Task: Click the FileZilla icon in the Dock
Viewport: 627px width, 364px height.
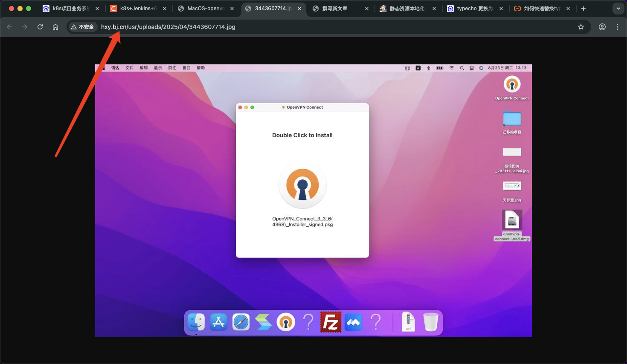Action: click(331, 322)
